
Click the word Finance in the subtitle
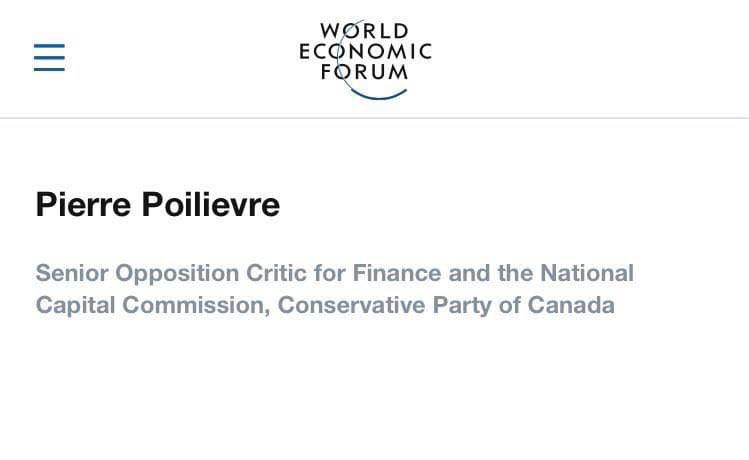pyautogui.click(x=396, y=273)
